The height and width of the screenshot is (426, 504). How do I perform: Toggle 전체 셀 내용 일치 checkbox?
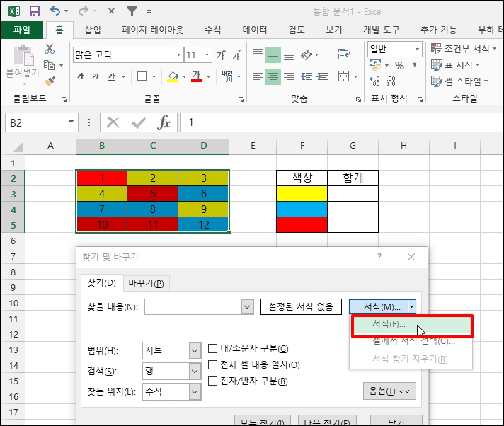point(212,364)
